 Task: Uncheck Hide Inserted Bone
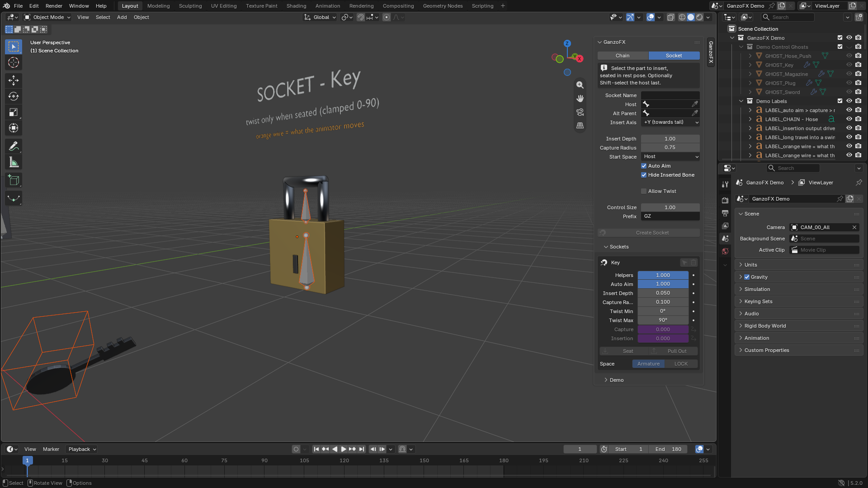[644, 175]
